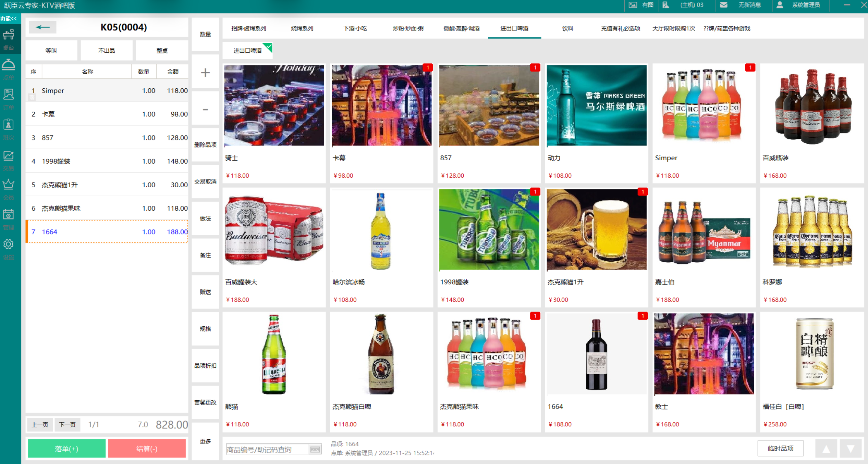Open the 点单 ordering bell icon

tap(9, 68)
